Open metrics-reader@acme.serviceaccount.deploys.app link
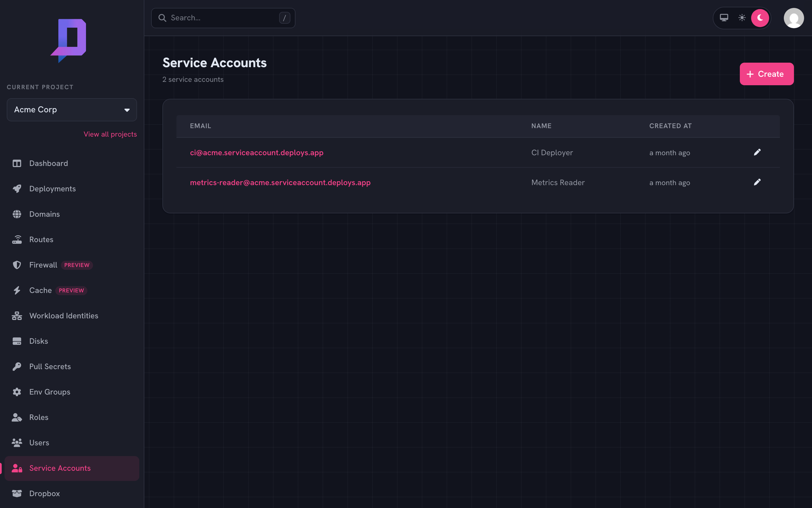812x508 pixels. 280,182
